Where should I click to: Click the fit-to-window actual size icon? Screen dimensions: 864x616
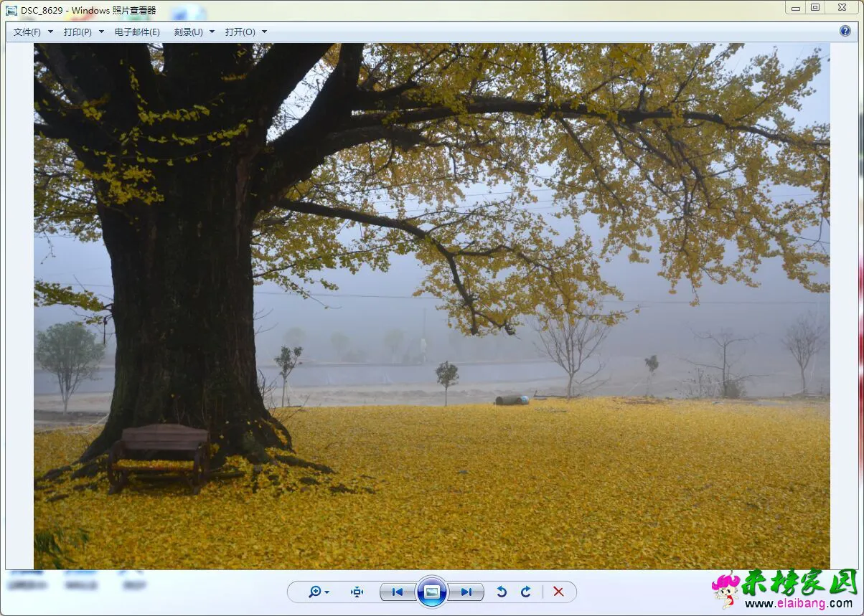point(357,592)
